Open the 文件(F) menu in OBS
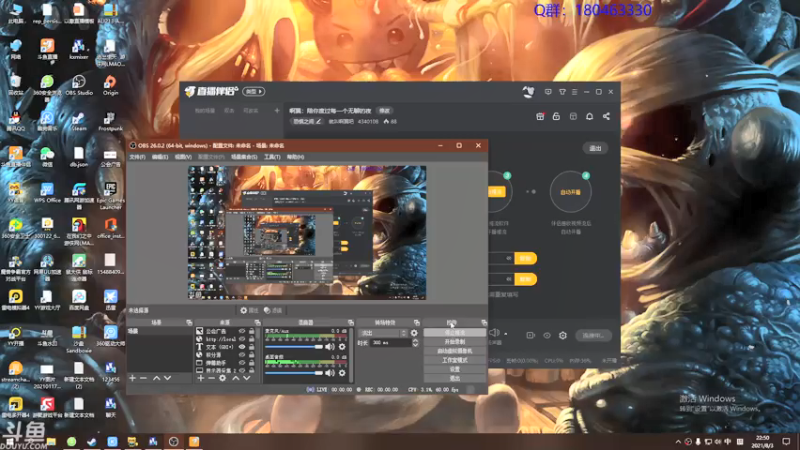The width and height of the screenshot is (800, 450). point(137,157)
